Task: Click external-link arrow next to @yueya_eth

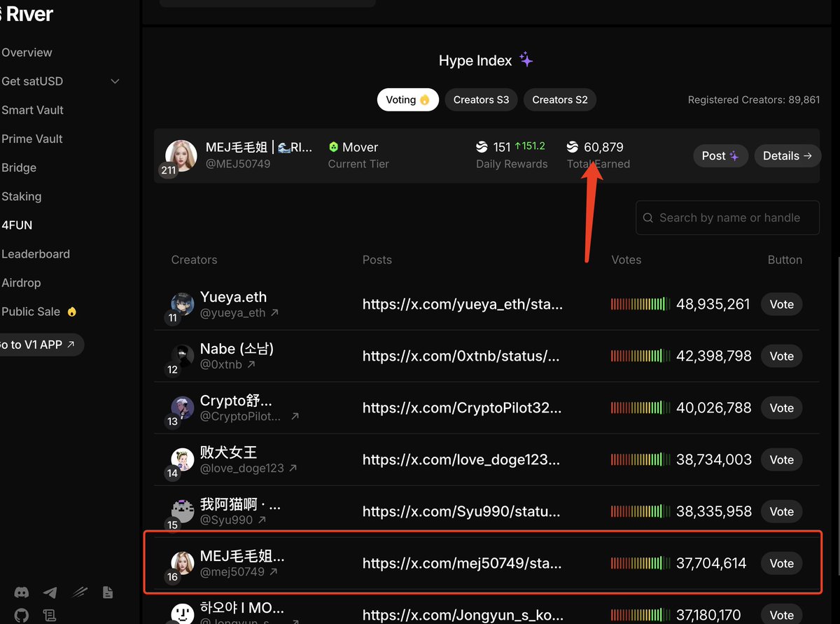Action: point(274,313)
